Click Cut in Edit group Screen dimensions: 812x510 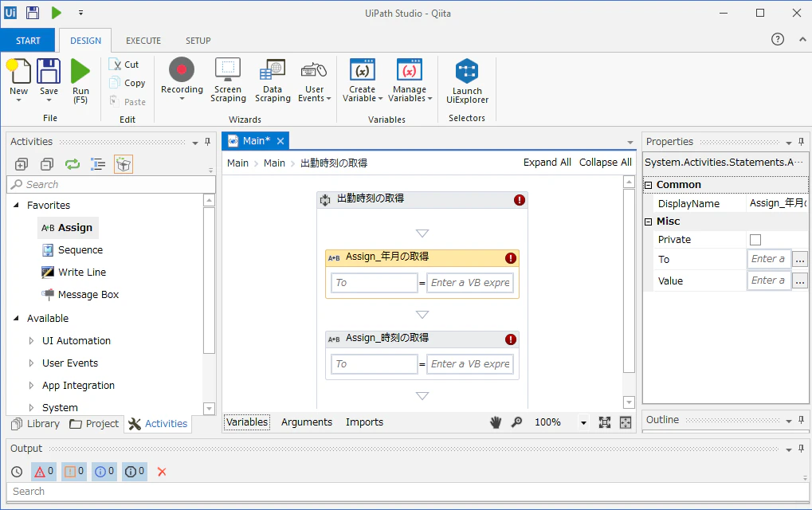(x=124, y=65)
